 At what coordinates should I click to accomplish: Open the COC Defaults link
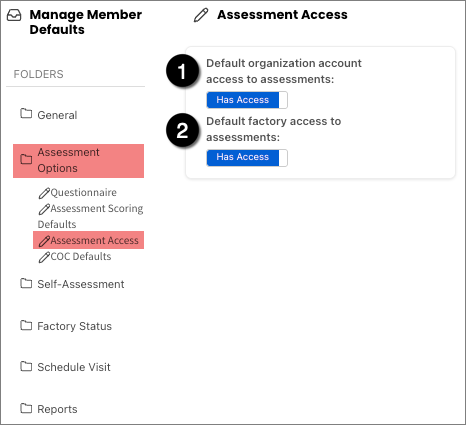tap(81, 257)
